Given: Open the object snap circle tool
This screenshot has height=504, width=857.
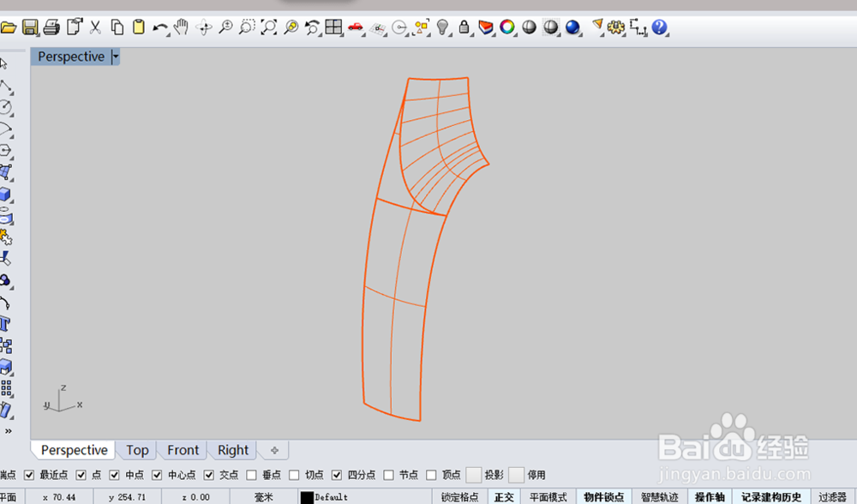Looking at the screenshot, I should click(x=399, y=27).
